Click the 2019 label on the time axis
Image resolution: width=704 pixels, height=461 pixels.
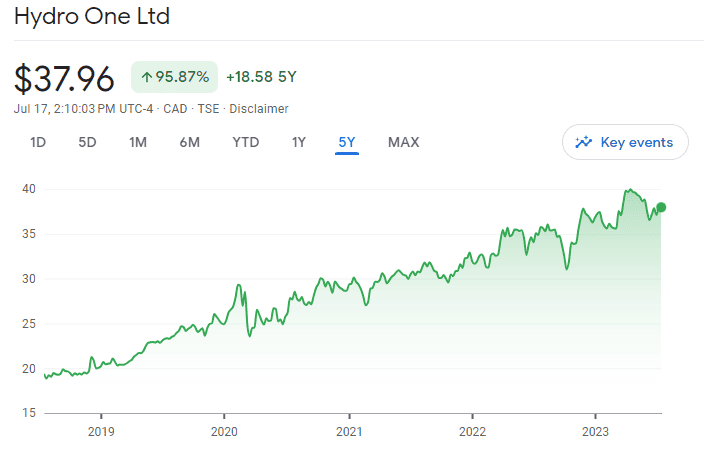click(x=100, y=432)
